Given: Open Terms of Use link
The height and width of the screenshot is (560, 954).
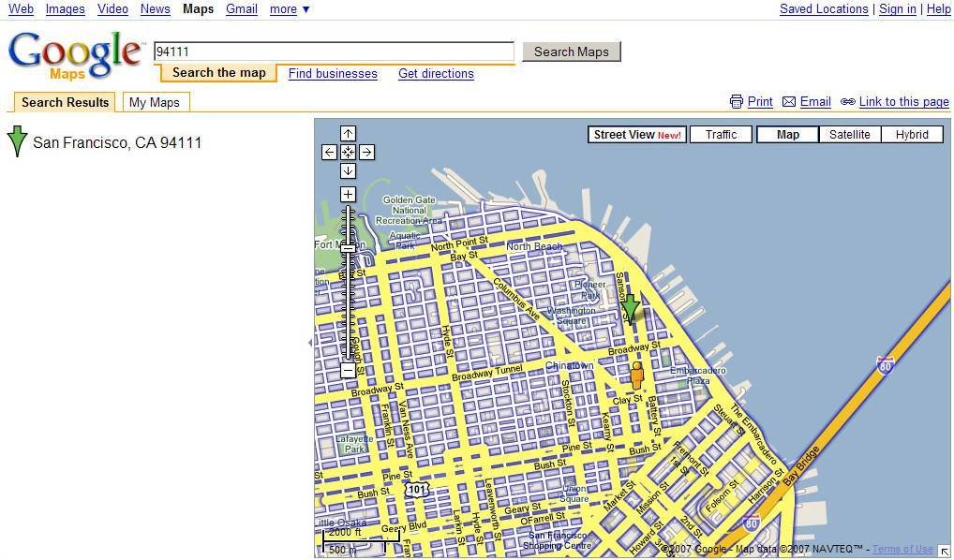Looking at the screenshot, I should (902, 549).
